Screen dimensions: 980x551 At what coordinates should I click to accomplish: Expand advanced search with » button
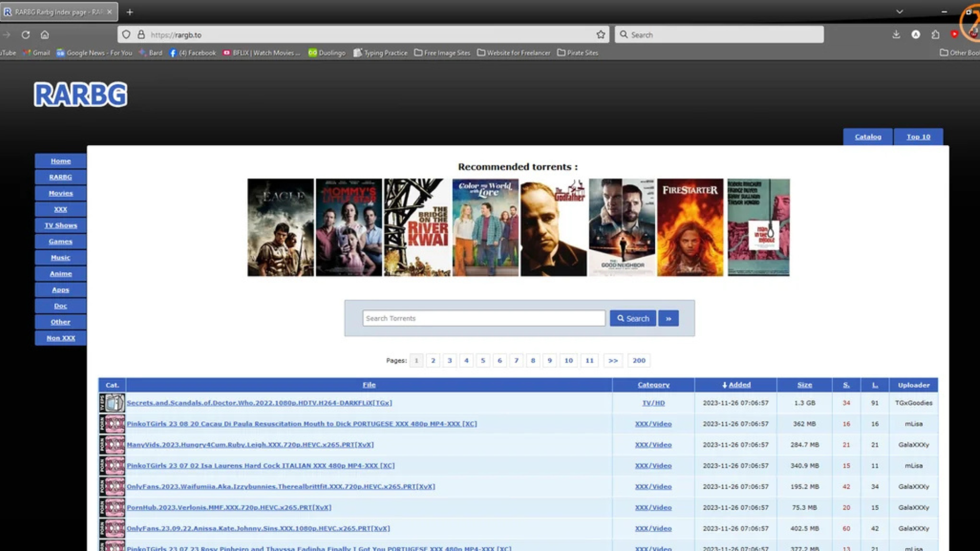click(x=668, y=318)
